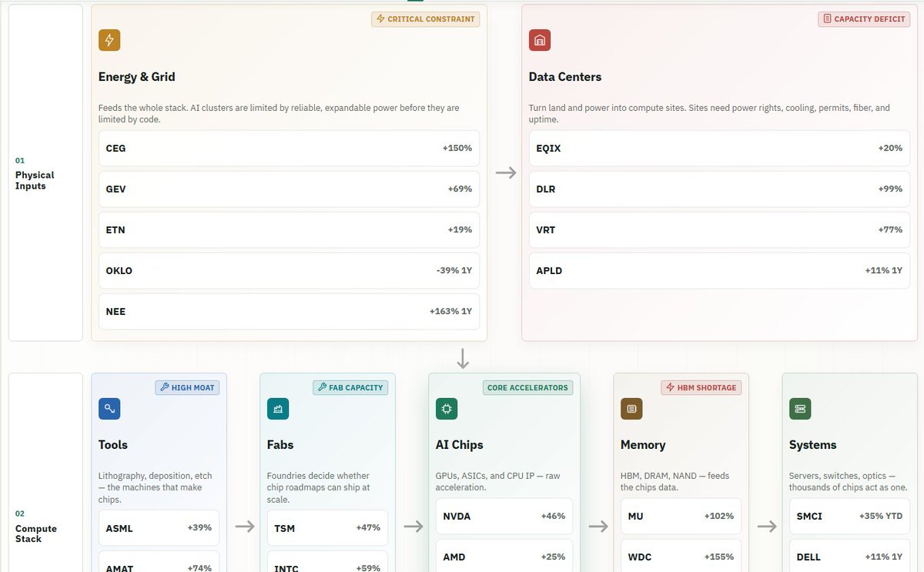Viewport: 924px width, 572px height.
Task: Select the HBM Shortage badge
Action: [x=701, y=387]
